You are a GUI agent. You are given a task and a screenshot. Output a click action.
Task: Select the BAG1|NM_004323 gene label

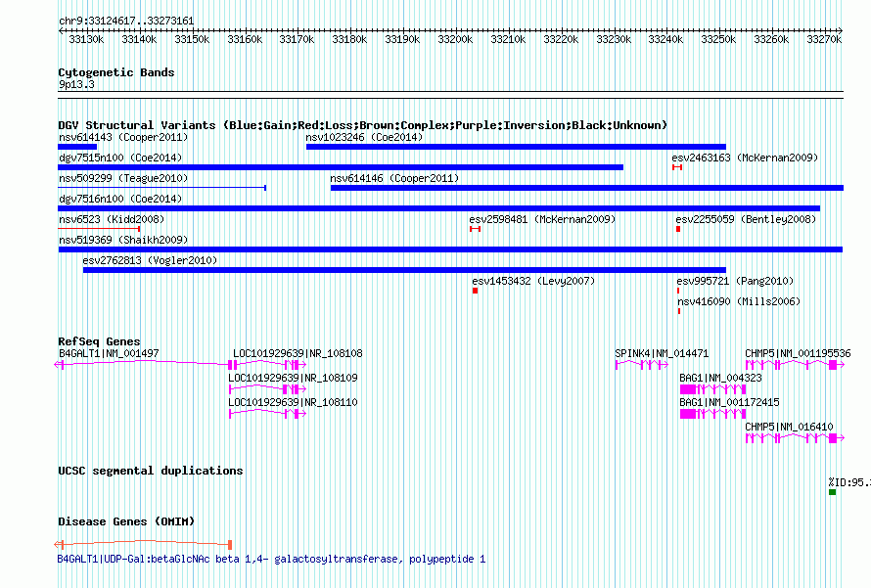(x=720, y=378)
